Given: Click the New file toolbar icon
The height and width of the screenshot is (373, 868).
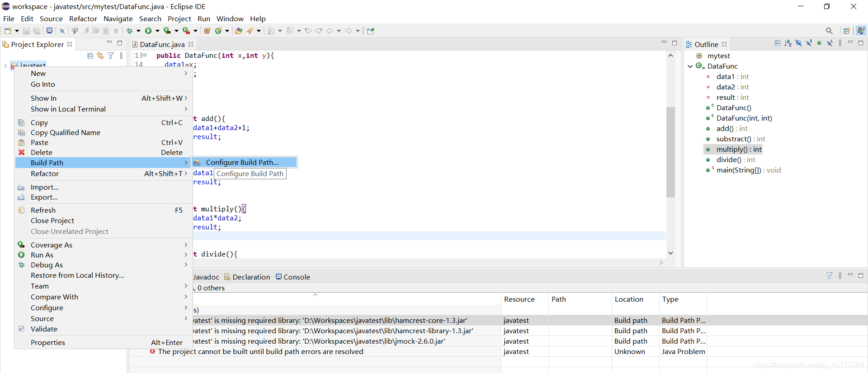Looking at the screenshot, I should click(8, 31).
